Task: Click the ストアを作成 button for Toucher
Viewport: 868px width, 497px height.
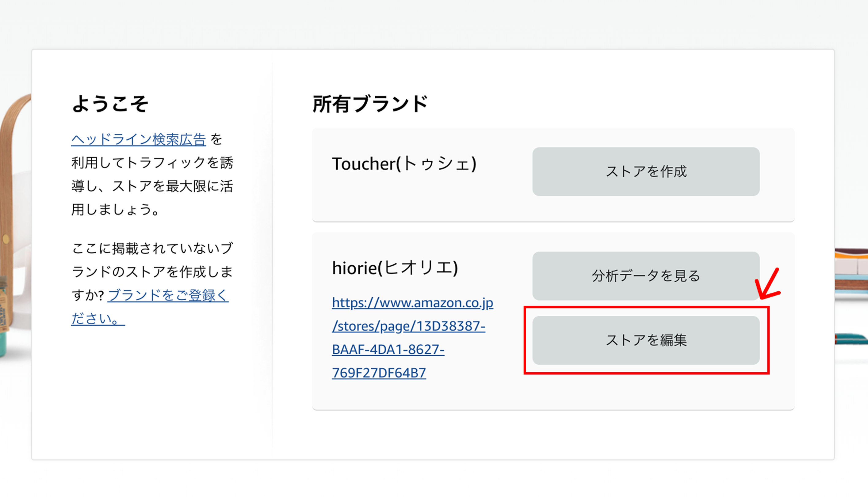Action: tap(646, 171)
